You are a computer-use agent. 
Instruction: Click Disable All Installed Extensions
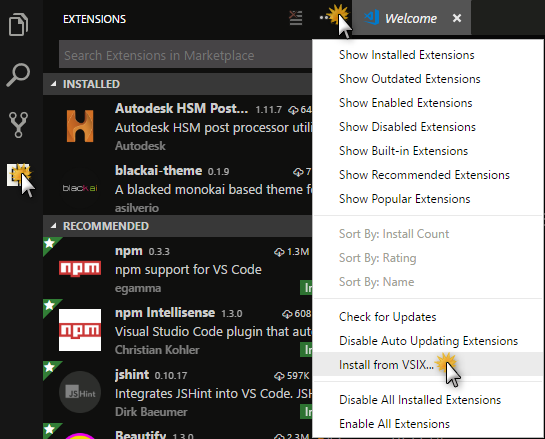[x=429, y=400]
